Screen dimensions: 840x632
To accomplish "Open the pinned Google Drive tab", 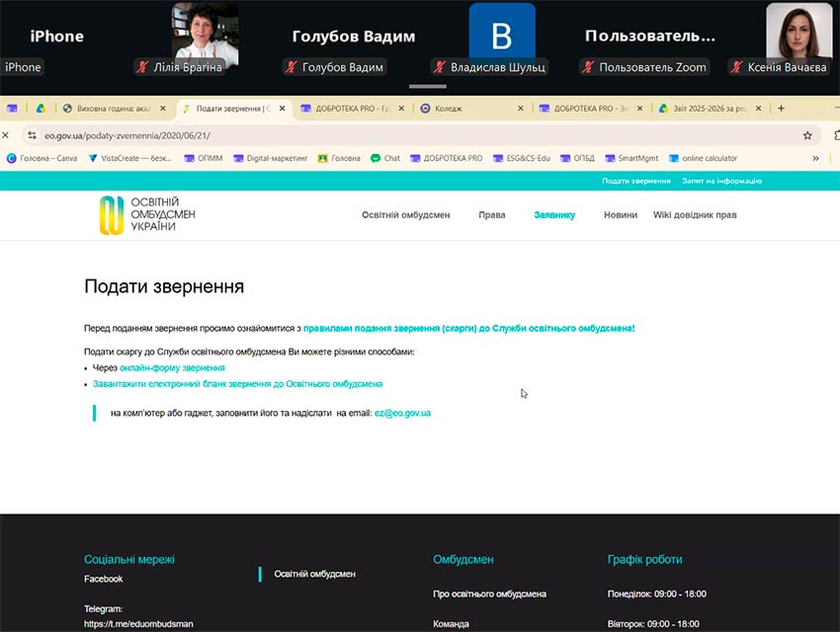I will pos(41,108).
